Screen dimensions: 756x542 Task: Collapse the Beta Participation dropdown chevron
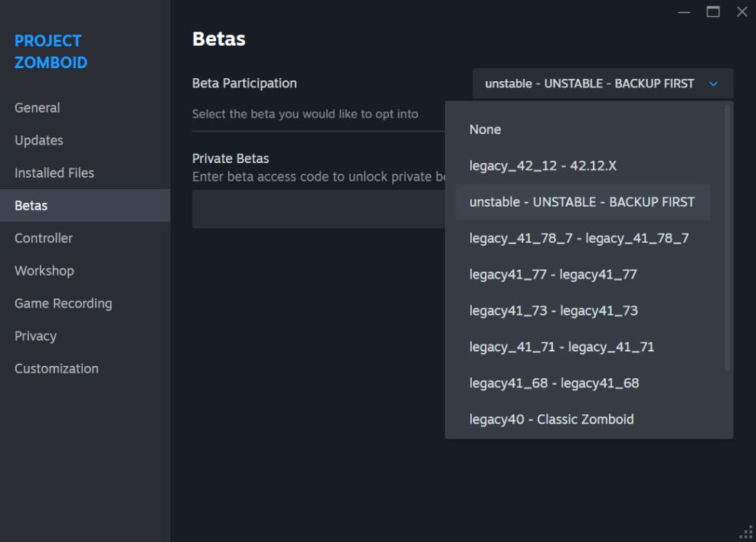pos(713,83)
